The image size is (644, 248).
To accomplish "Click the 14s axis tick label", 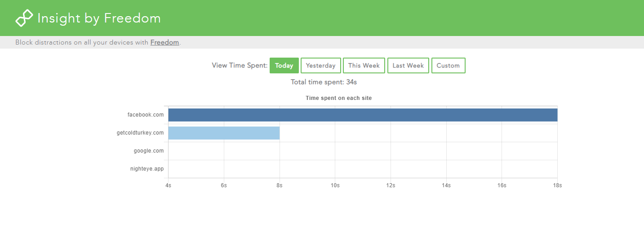I will click(446, 185).
